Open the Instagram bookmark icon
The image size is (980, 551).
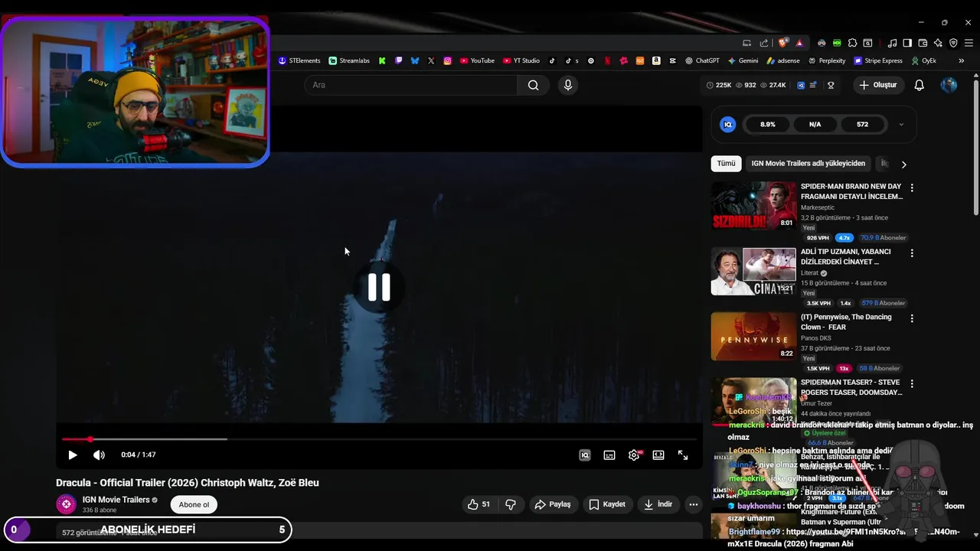click(448, 60)
